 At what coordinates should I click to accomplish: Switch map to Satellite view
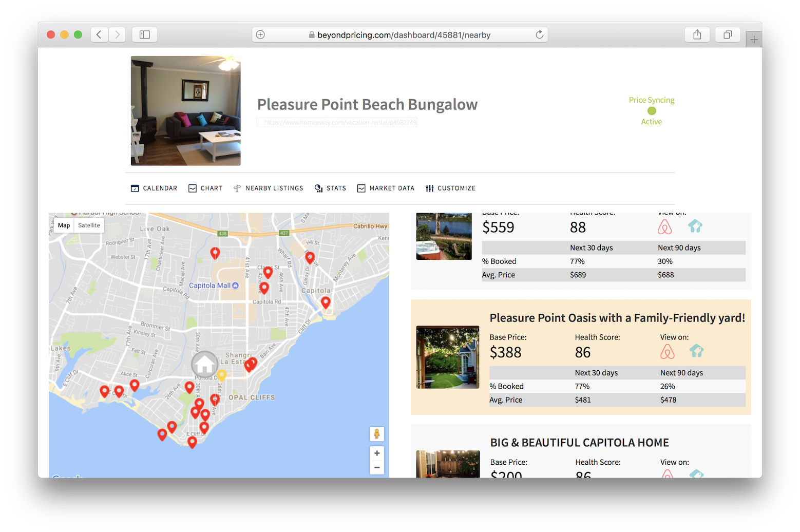89,225
